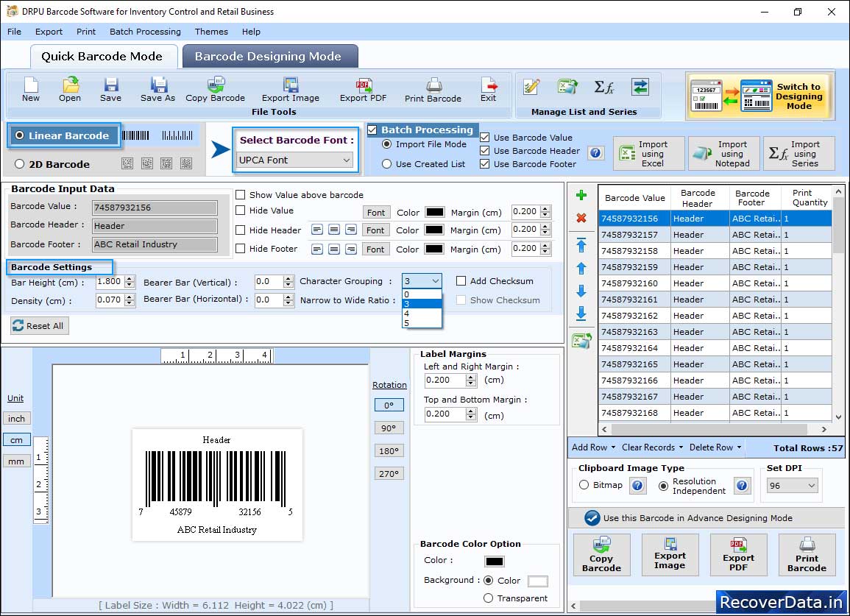Open the Themes menu
850x616 pixels.
coord(211,32)
